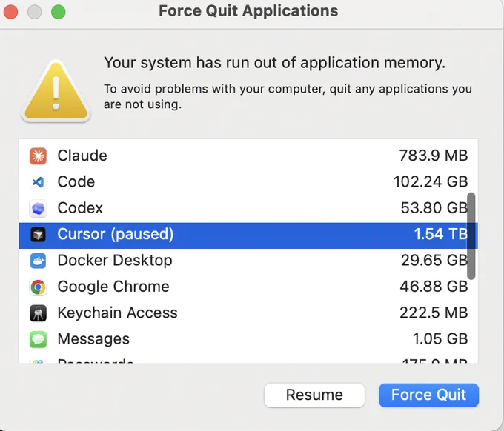
Task: Click the 46.88 GB memory value
Action: 434,287
